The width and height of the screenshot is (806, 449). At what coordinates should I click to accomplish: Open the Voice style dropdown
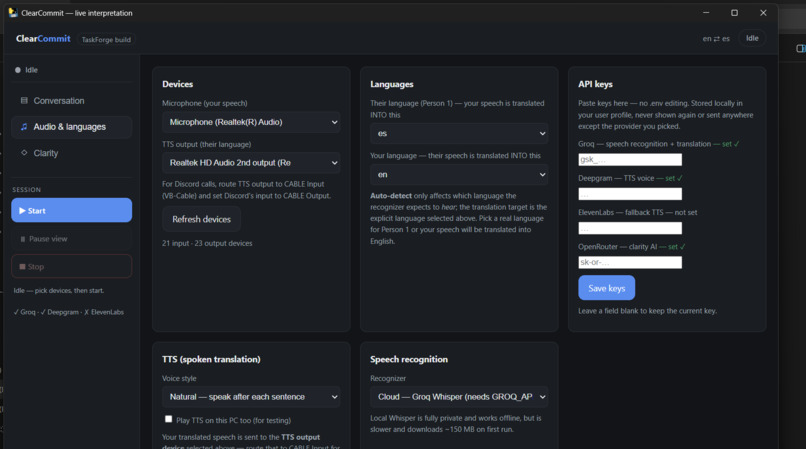click(251, 397)
